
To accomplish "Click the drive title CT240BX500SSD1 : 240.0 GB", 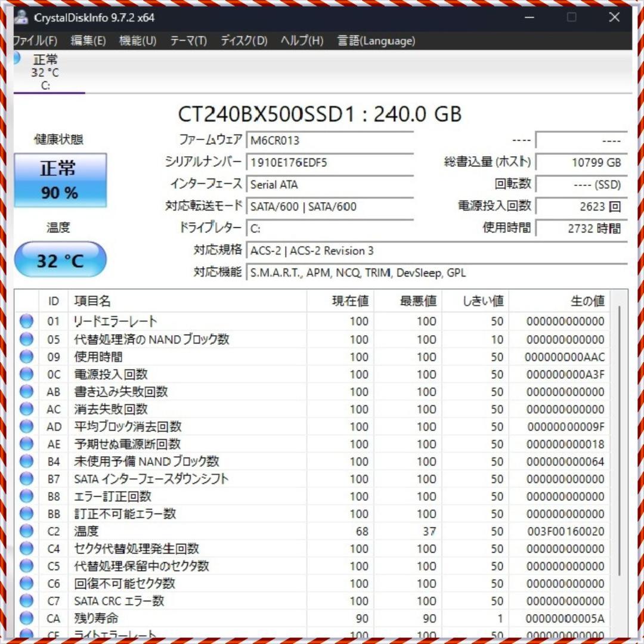I will pos(320,114).
